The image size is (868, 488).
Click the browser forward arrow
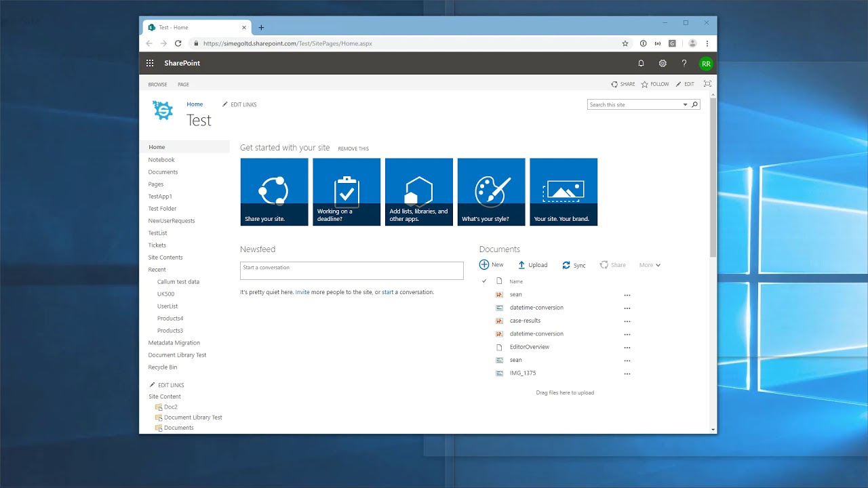163,43
